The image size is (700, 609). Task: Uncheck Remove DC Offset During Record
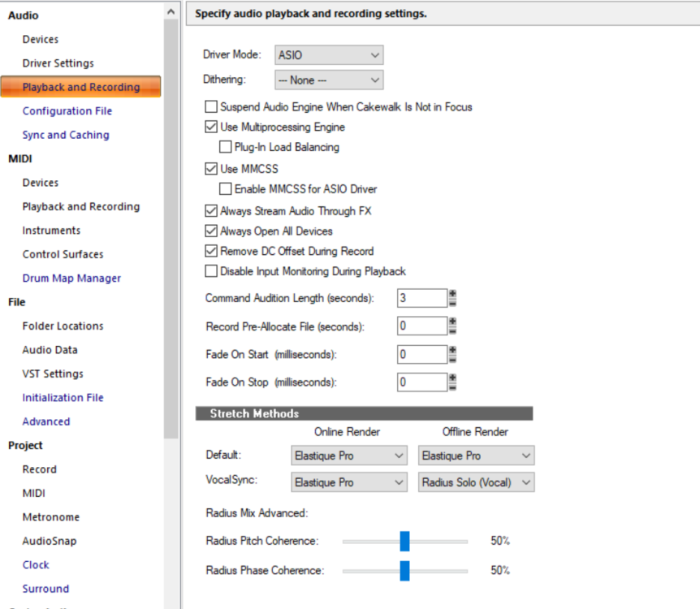[212, 252]
